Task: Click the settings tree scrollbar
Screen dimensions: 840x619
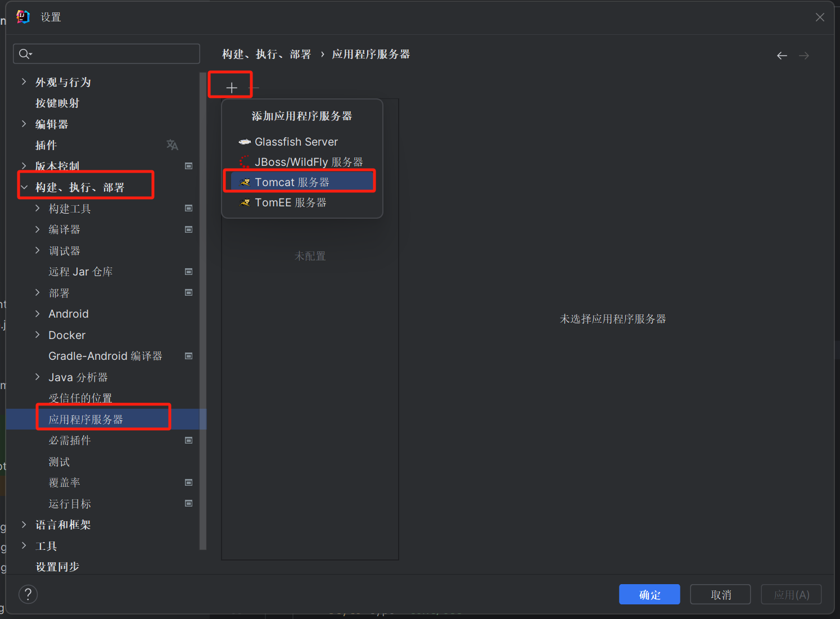Action: point(203,311)
